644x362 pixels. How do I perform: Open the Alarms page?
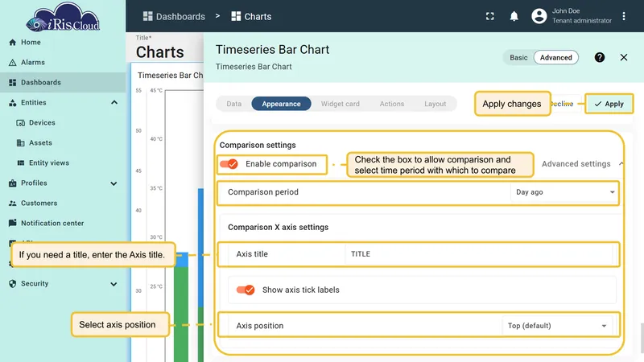point(32,63)
